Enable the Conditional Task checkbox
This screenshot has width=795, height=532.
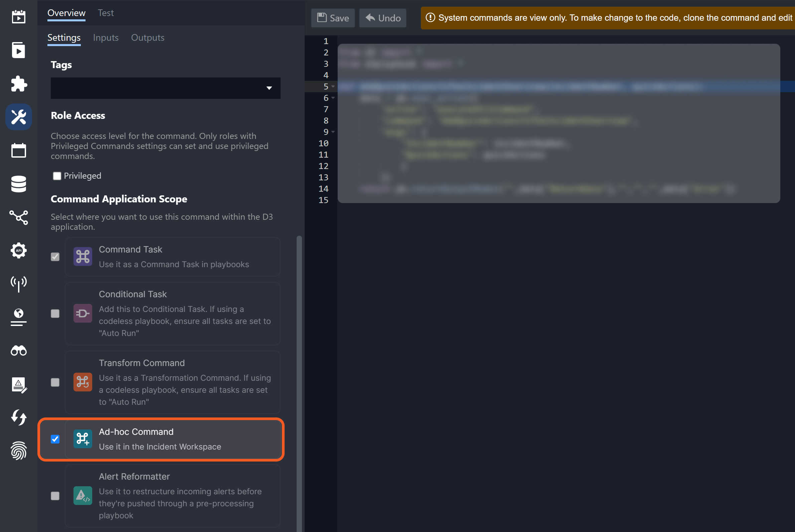(55, 314)
